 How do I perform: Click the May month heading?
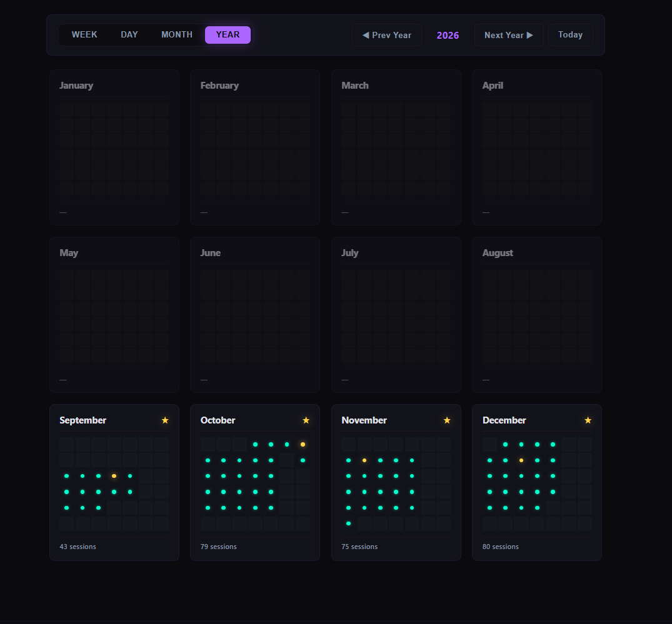tap(69, 253)
